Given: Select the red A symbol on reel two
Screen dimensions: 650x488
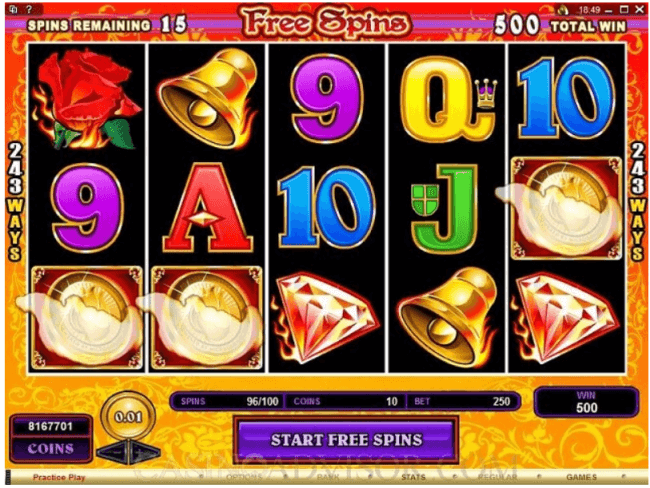Looking at the screenshot, I should pyautogui.click(x=207, y=207).
